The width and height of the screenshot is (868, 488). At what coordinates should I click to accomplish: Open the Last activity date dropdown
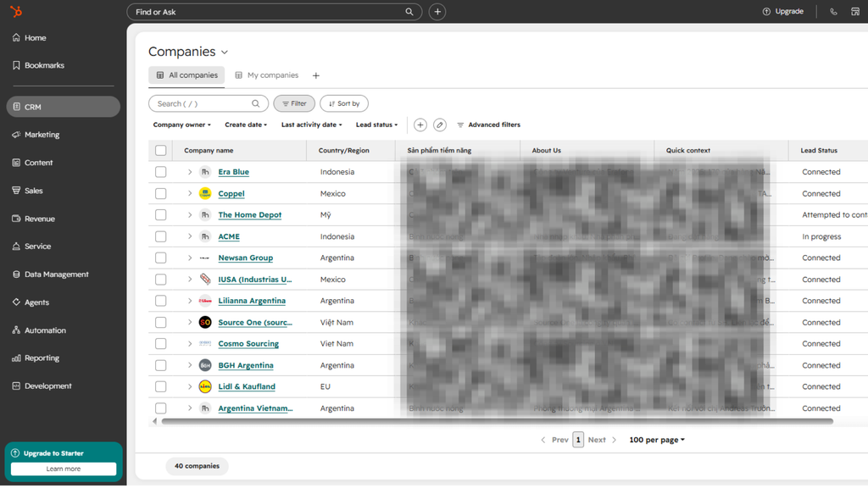(x=312, y=125)
